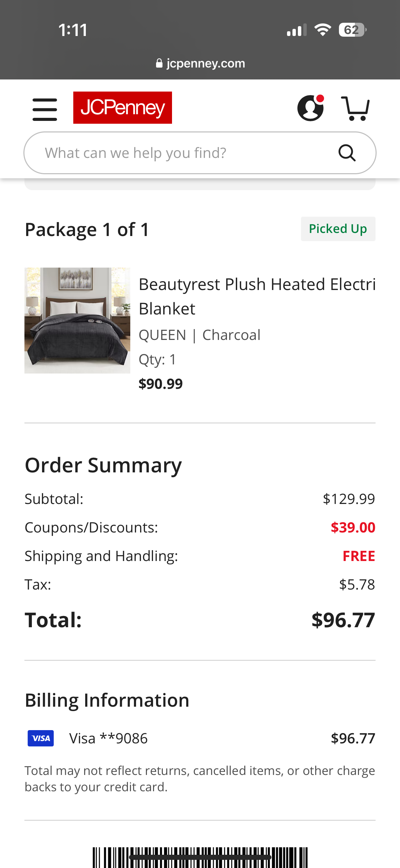Image resolution: width=400 pixels, height=868 pixels.
Task: Tap the lock icon beside jcpenney.com
Action: pyautogui.click(x=159, y=63)
